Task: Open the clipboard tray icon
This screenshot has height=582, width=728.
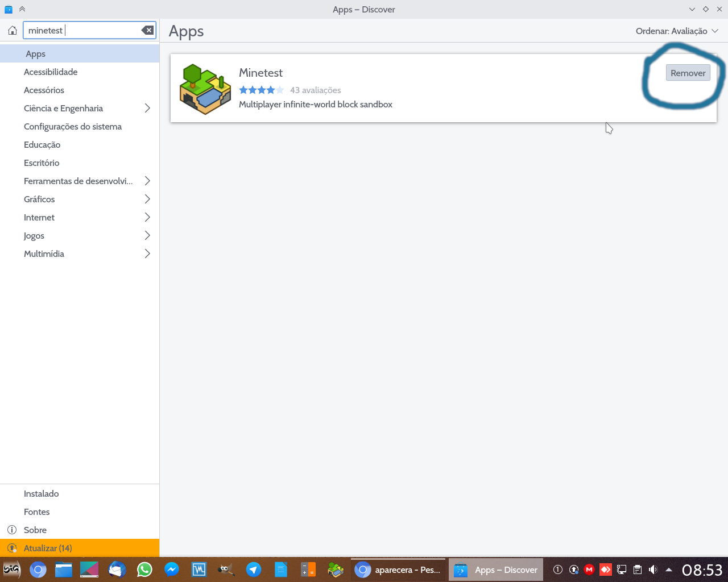Action: click(638, 569)
